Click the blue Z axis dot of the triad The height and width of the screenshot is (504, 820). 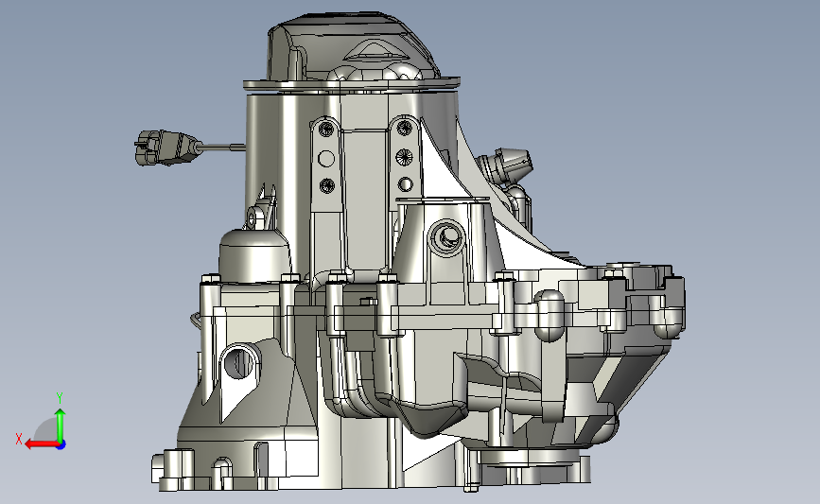(x=61, y=445)
